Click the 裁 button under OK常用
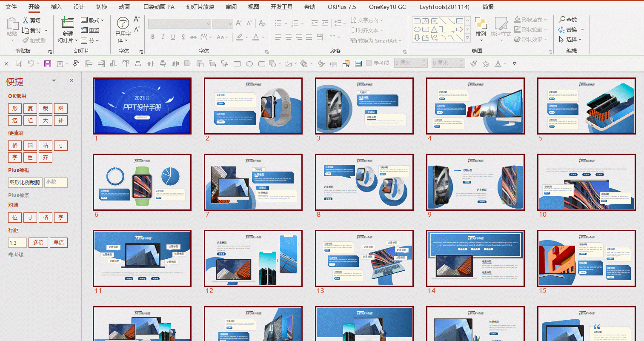The image size is (644, 341). tap(46, 109)
